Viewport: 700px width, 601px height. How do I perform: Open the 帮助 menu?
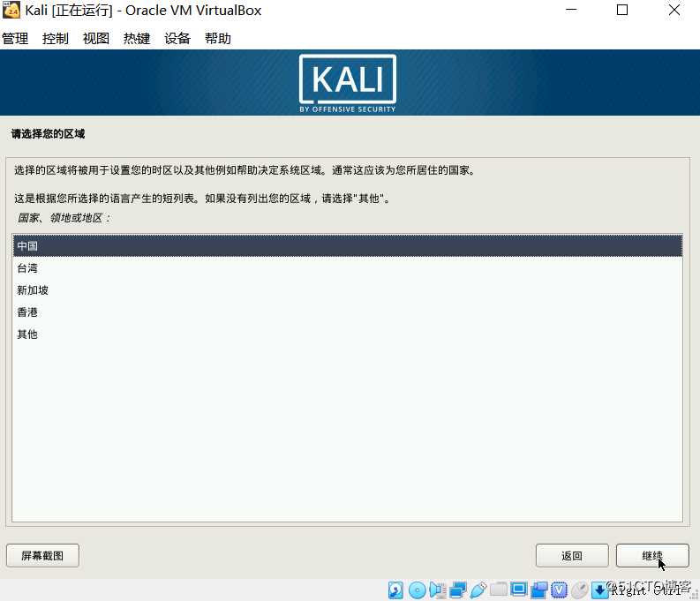point(218,38)
